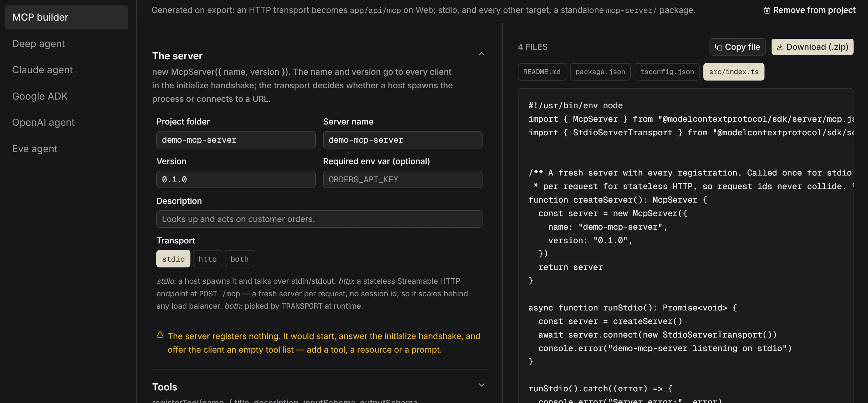The height and width of the screenshot is (403, 868).
Task: Click the name: "demo-mcp-server" code line
Action: click(608, 227)
